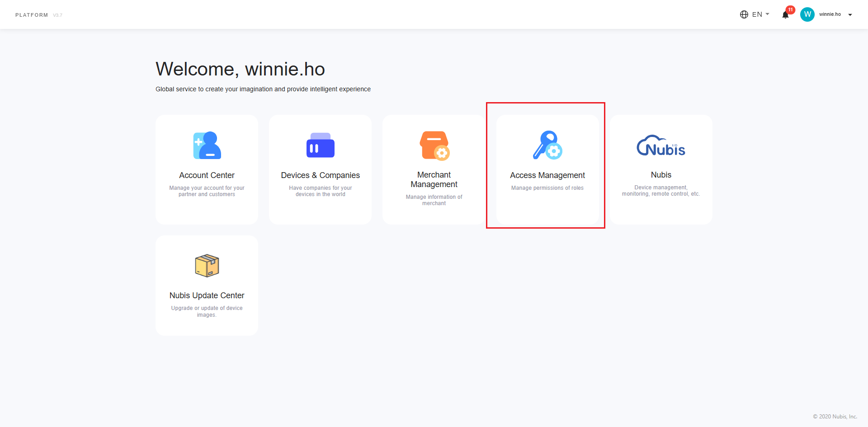The width and height of the screenshot is (868, 427).
Task: Open the Access Management key icon
Action: click(x=547, y=145)
